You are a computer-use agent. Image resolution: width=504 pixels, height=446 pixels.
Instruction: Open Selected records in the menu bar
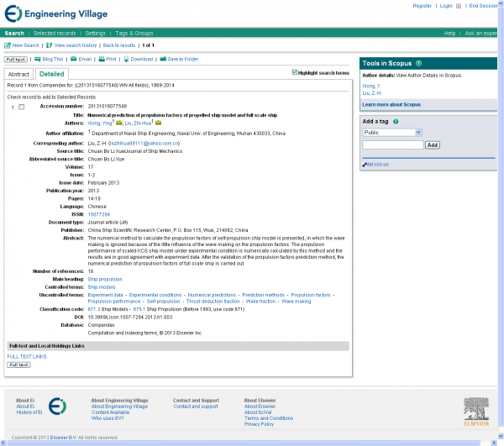[x=55, y=33]
